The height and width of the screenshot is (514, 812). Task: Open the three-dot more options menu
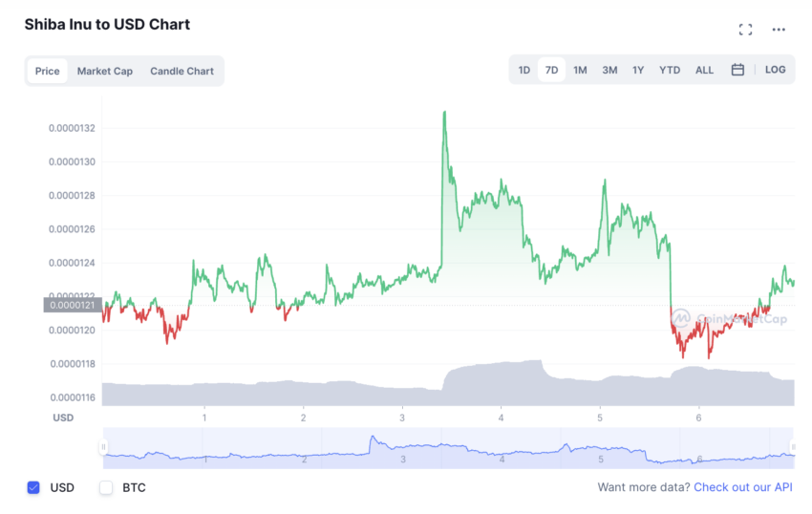[779, 30]
